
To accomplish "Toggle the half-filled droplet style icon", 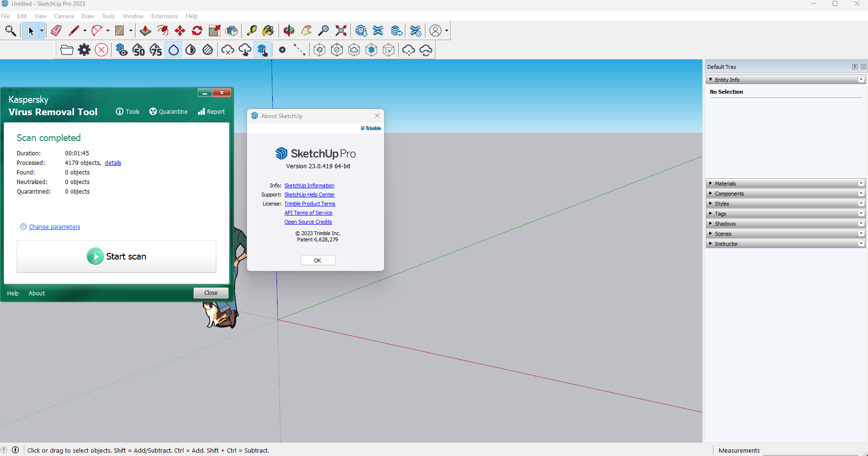I will click(x=190, y=50).
